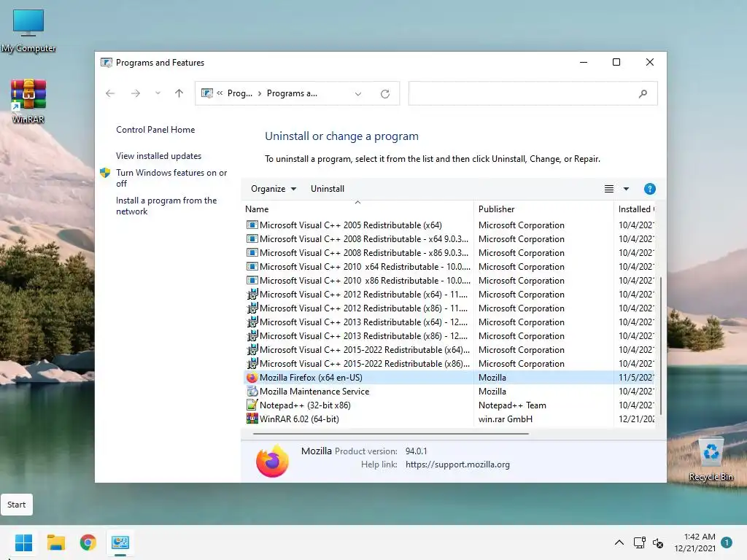Open Turn Windows features on or off
The height and width of the screenshot is (560, 747).
(171, 178)
